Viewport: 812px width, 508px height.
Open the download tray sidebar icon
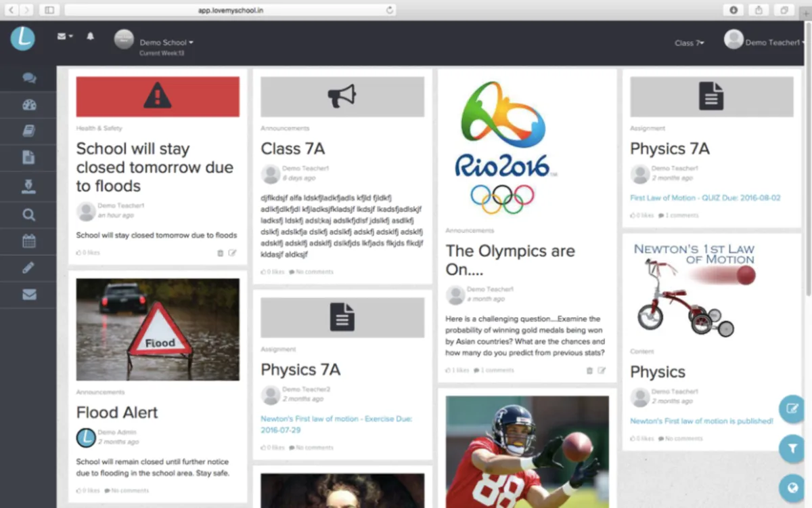(x=28, y=186)
